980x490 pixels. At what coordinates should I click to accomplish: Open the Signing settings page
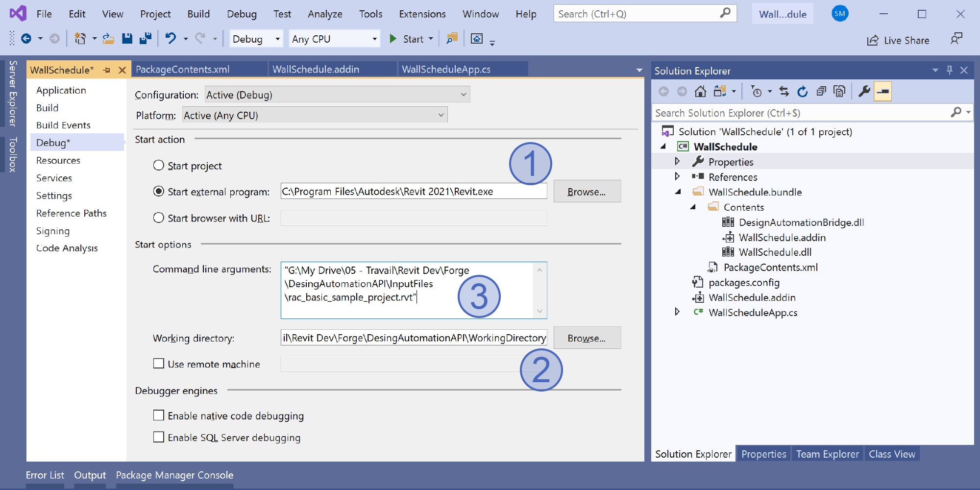53,231
